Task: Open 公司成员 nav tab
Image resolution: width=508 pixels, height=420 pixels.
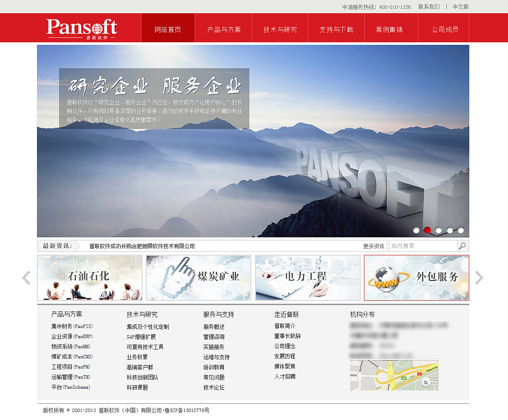Action: pyautogui.click(x=444, y=28)
